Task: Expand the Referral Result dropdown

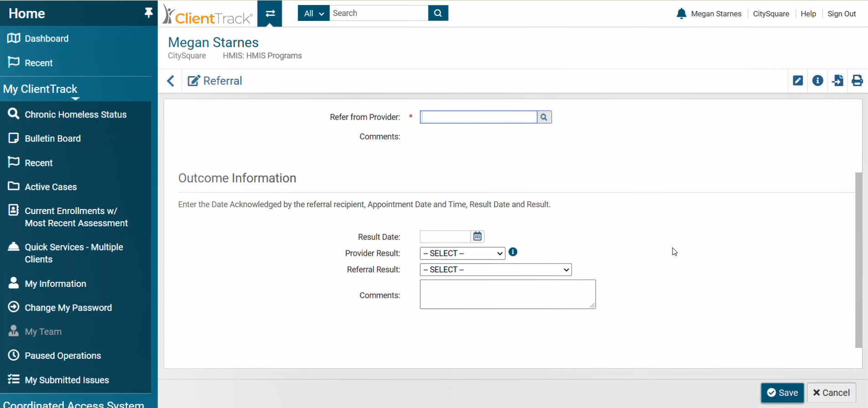Action: click(x=495, y=270)
